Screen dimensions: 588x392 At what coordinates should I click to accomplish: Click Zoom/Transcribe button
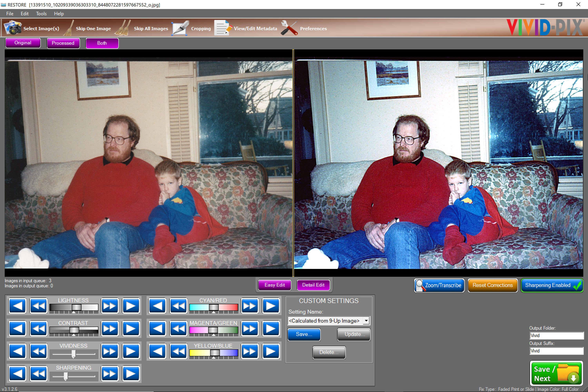point(439,285)
